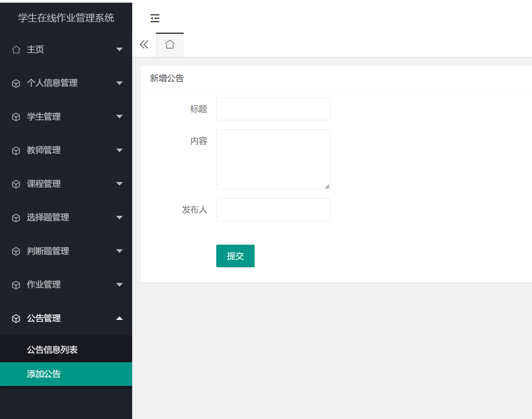Expand the 学生管理 dropdown arrow
532x419 pixels.
point(119,116)
